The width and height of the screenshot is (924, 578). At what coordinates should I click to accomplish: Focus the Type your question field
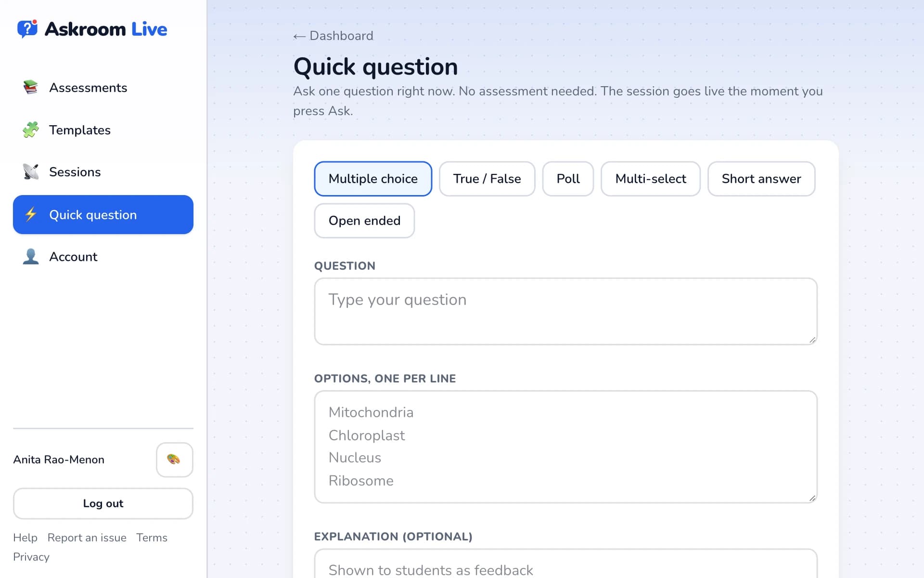(x=565, y=311)
